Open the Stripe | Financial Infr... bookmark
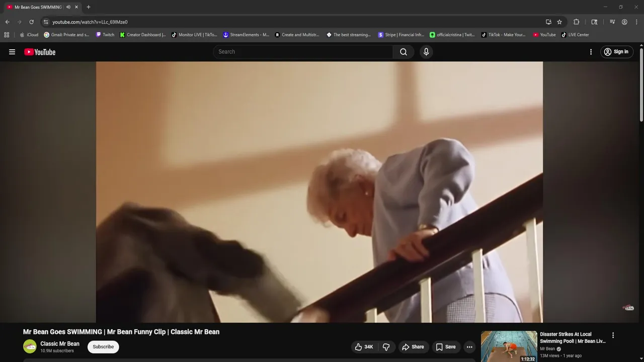644x362 pixels. click(401, 35)
